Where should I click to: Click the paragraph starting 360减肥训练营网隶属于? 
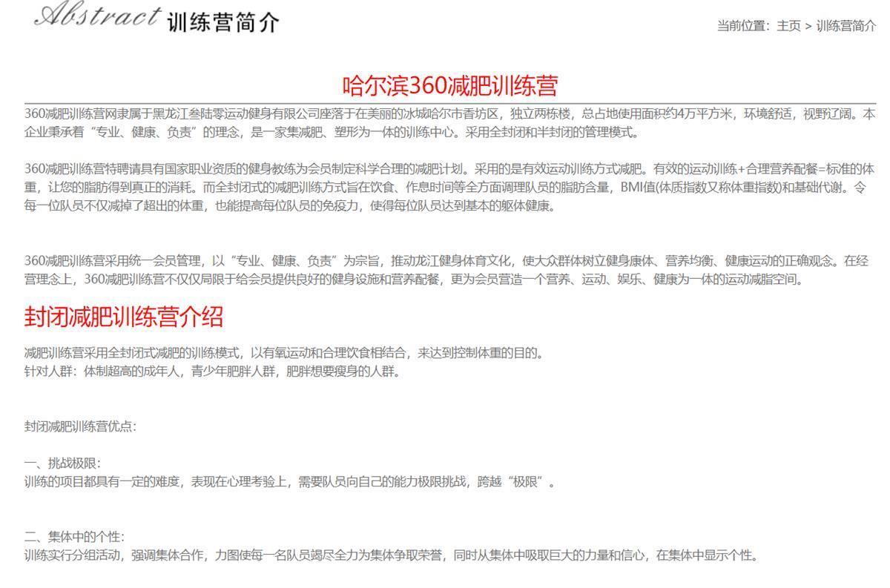click(x=449, y=124)
